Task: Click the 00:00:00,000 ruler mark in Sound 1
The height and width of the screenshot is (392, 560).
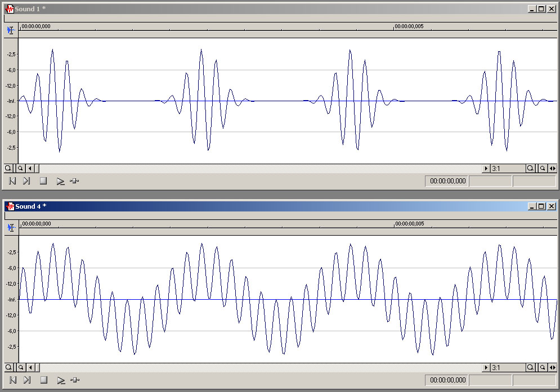Action: pyautogui.click(x=35, y=26)
